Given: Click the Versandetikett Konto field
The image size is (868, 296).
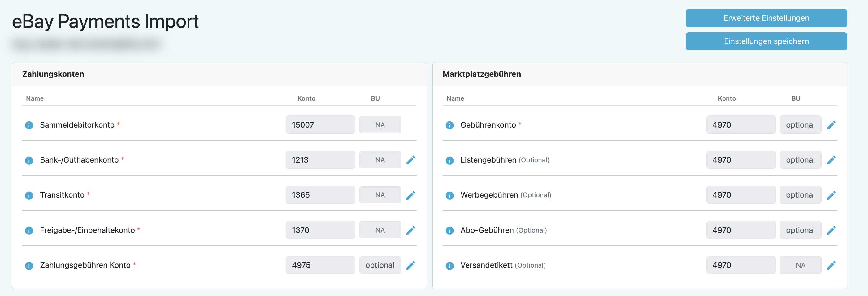Looking at the screenshot, I should [741, 265].
